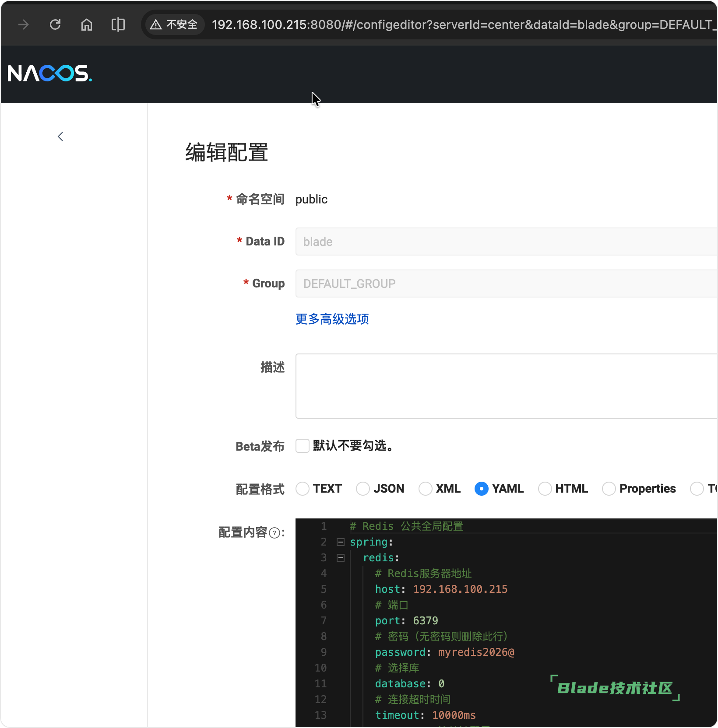This screenshot has width=718, height=728.
Task: Collapse the spring: block in editor
Action: click(341, 542)
